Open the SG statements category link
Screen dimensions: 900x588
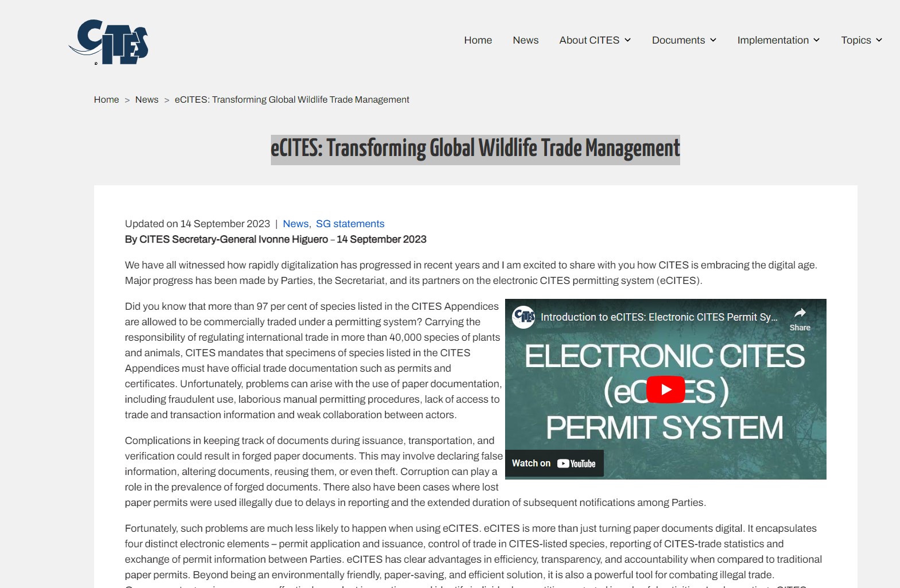tap(350, 224)
